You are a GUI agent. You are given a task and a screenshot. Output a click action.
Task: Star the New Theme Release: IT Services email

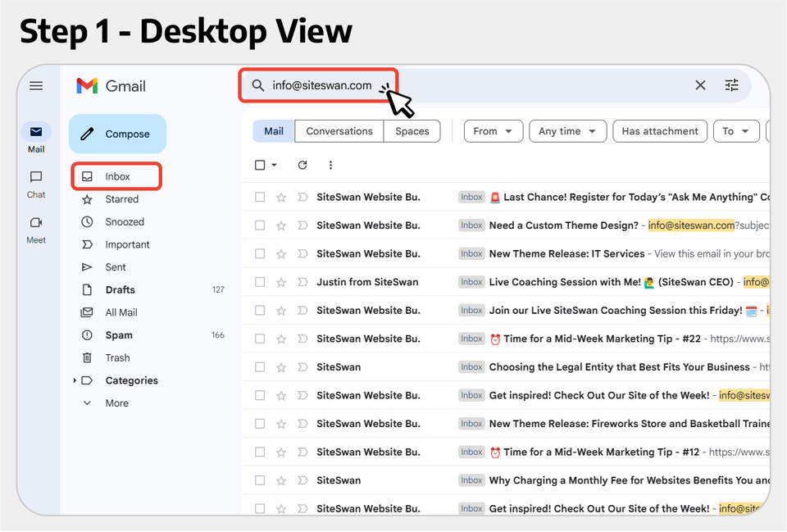click(x=281, y=254)
